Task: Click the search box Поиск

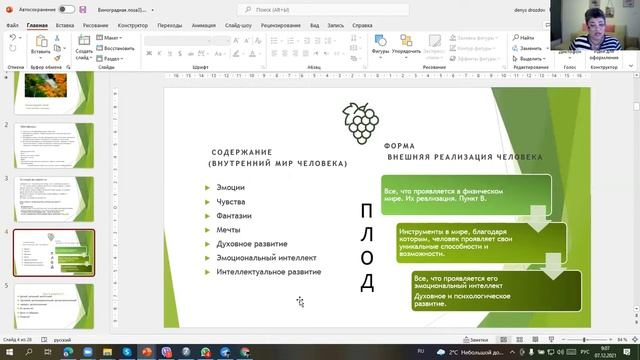Action: [x=323, y=9]
